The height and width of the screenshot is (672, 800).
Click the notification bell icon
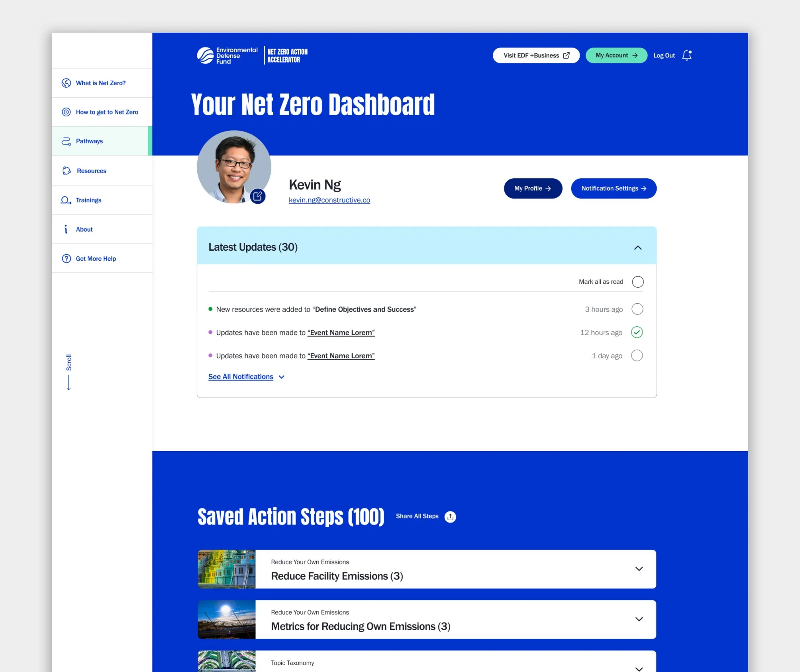(687, 55)
